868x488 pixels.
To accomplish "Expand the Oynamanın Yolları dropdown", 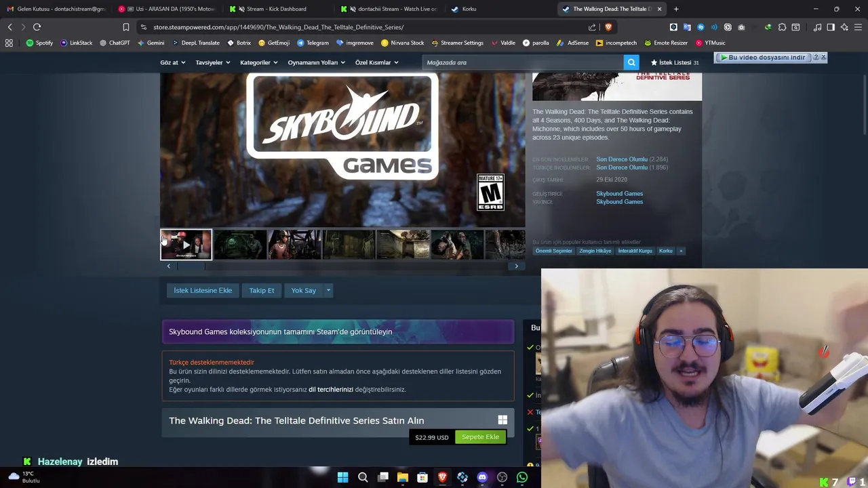I will (x=316, y=62).
